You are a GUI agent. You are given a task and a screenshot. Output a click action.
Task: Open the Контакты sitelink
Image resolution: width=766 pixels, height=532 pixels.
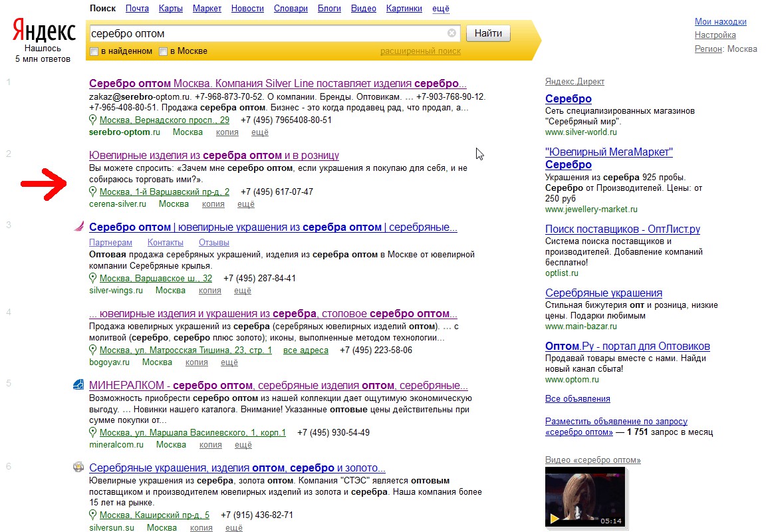[166, 243]
